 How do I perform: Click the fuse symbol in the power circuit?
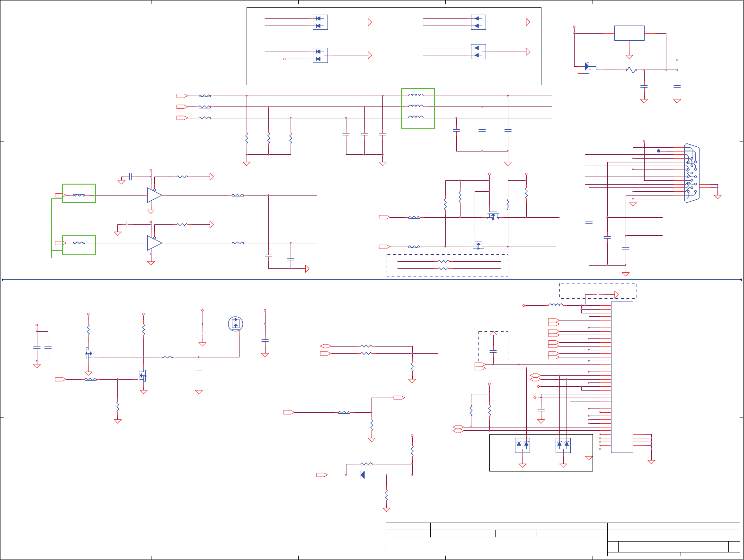coord(630,70)
